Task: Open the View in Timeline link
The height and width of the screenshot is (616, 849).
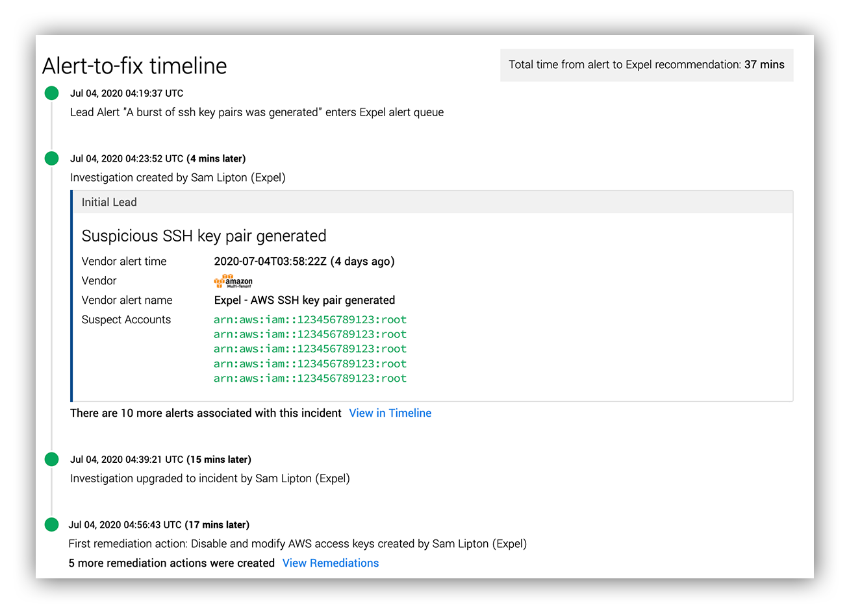Action: tap(390, 413)
